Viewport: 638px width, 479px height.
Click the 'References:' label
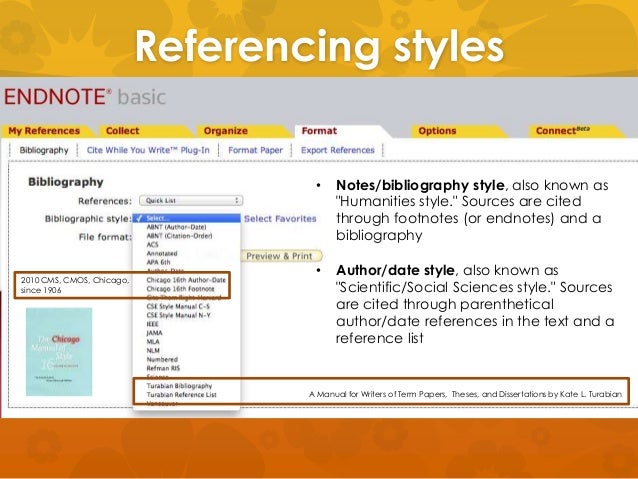point(105,201)
